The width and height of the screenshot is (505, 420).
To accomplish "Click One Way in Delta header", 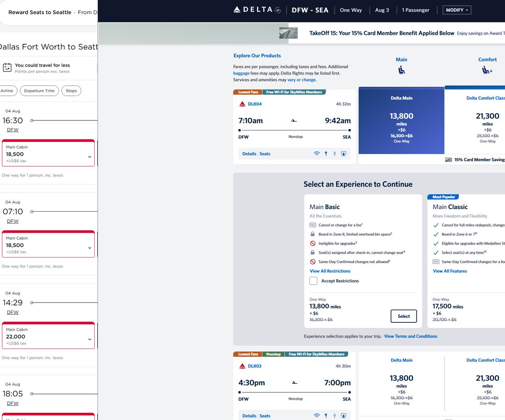I will coord(351,10).
